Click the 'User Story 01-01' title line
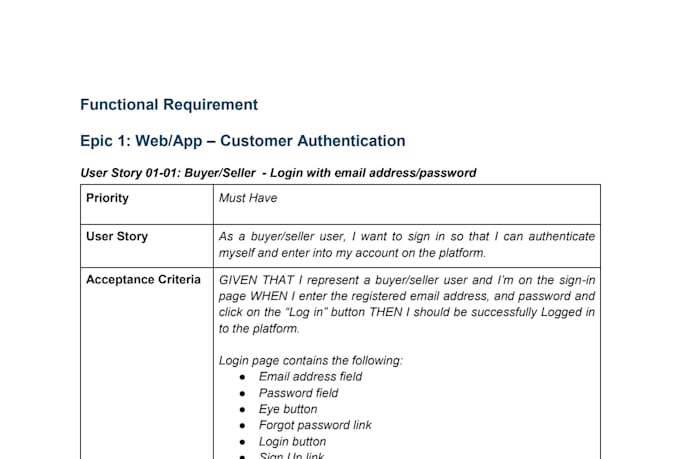Viewport: 680px width, 459px height. [x=278, y=173]
